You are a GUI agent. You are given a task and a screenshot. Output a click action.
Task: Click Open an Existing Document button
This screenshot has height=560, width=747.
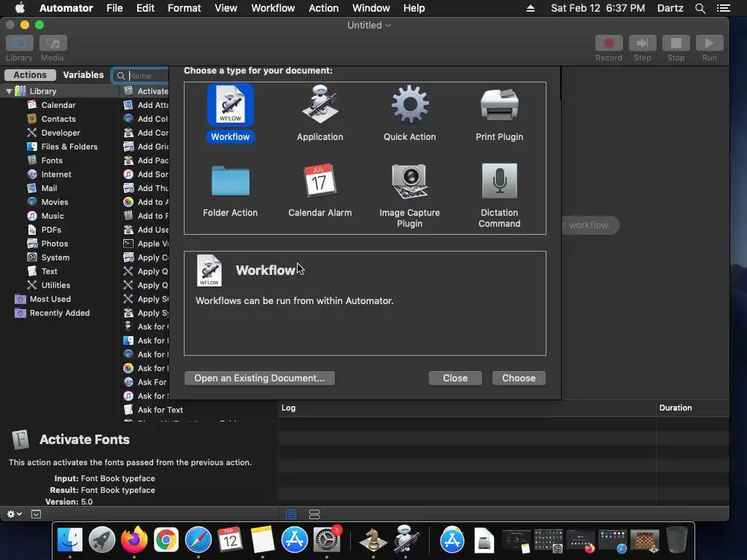[x=260, y=378]
